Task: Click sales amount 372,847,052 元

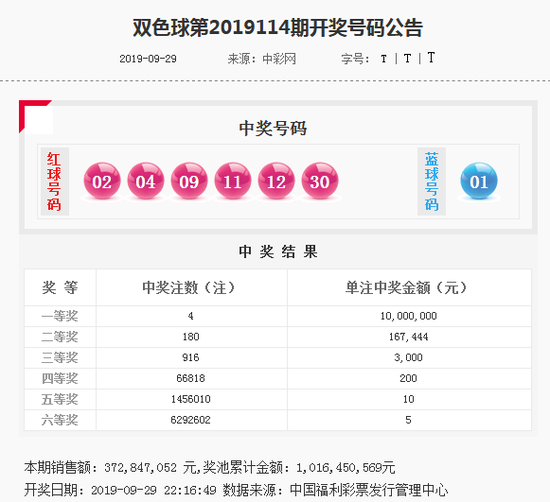Action: (150, 468)
